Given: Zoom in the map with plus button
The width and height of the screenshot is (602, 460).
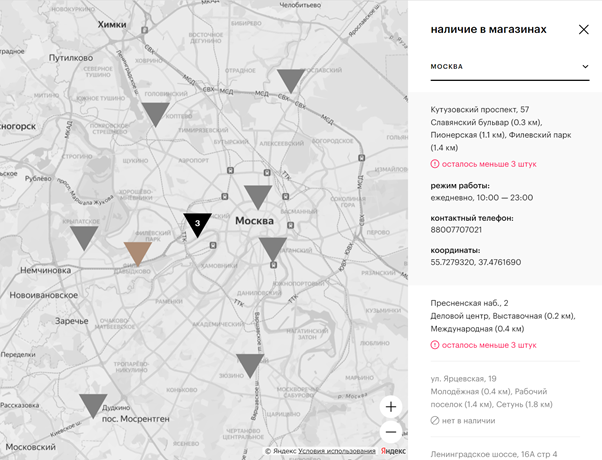Looking at the screenshot, I should [x=391, y=406].
